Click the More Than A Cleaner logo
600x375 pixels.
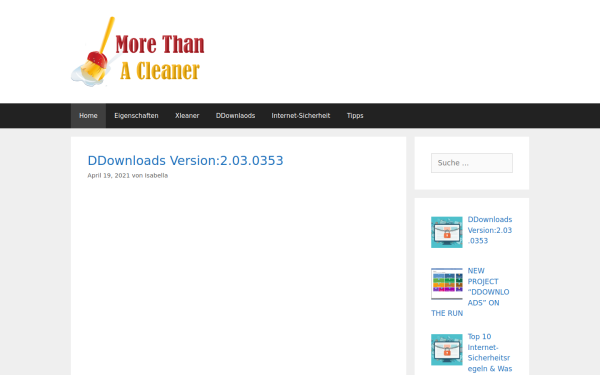138,52
